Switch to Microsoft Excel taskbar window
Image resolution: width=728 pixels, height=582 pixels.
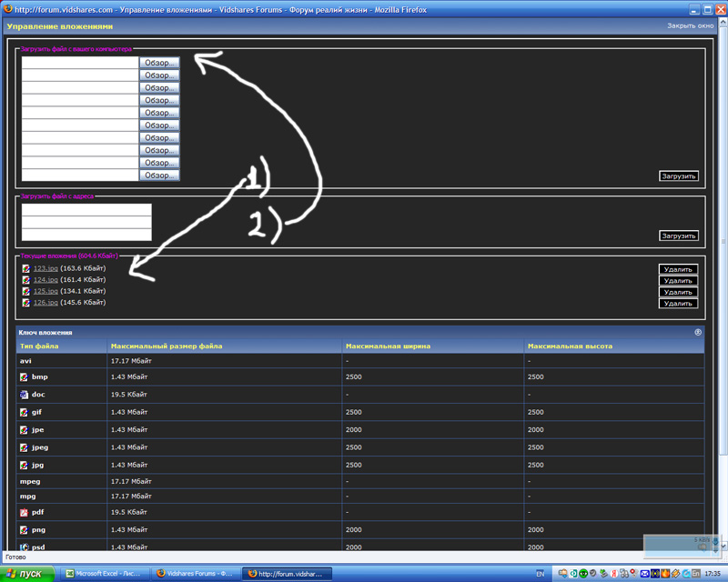(x=106, y=574)
